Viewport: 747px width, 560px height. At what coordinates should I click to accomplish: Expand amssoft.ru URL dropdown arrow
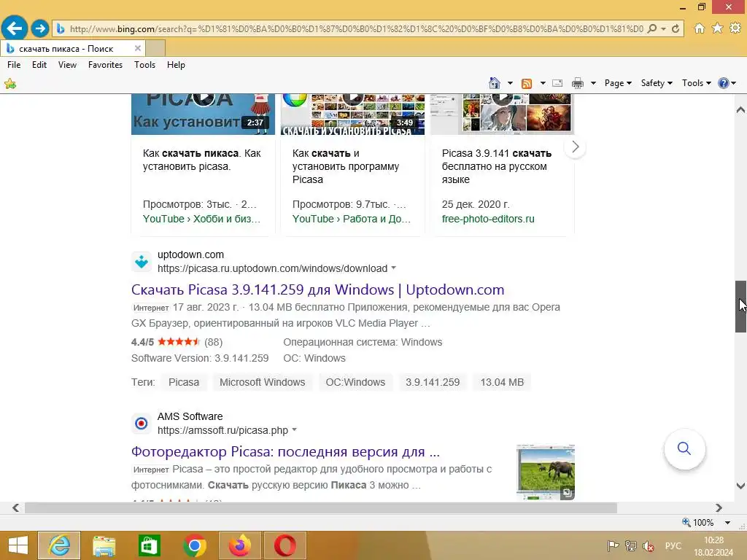295,429
